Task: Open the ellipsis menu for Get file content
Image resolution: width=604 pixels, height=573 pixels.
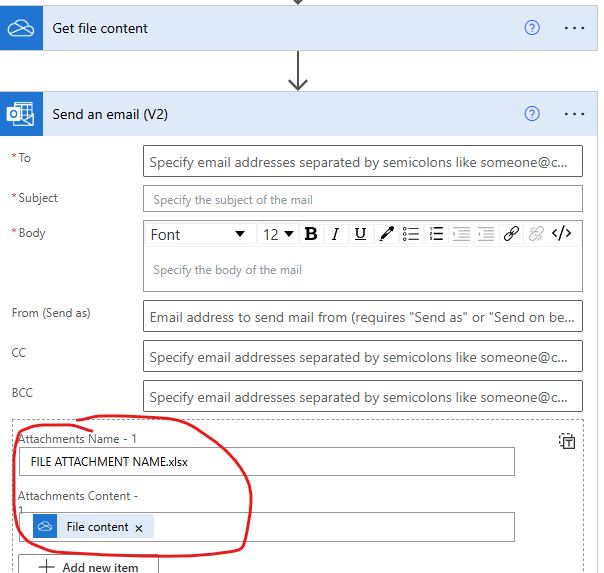Action: point(574,28)
